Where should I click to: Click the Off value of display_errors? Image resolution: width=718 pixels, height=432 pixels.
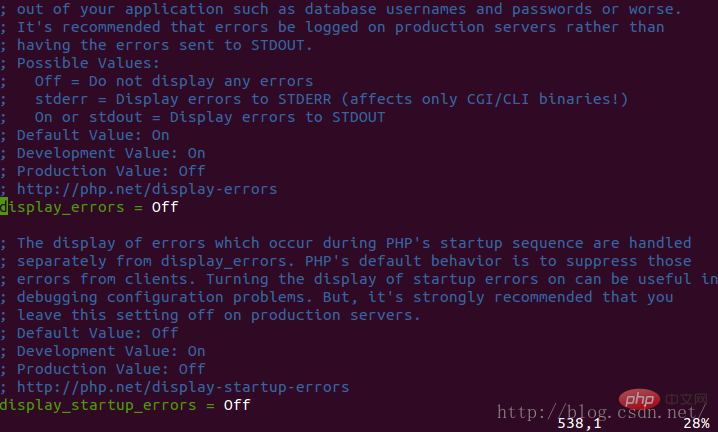click(165, 207)
